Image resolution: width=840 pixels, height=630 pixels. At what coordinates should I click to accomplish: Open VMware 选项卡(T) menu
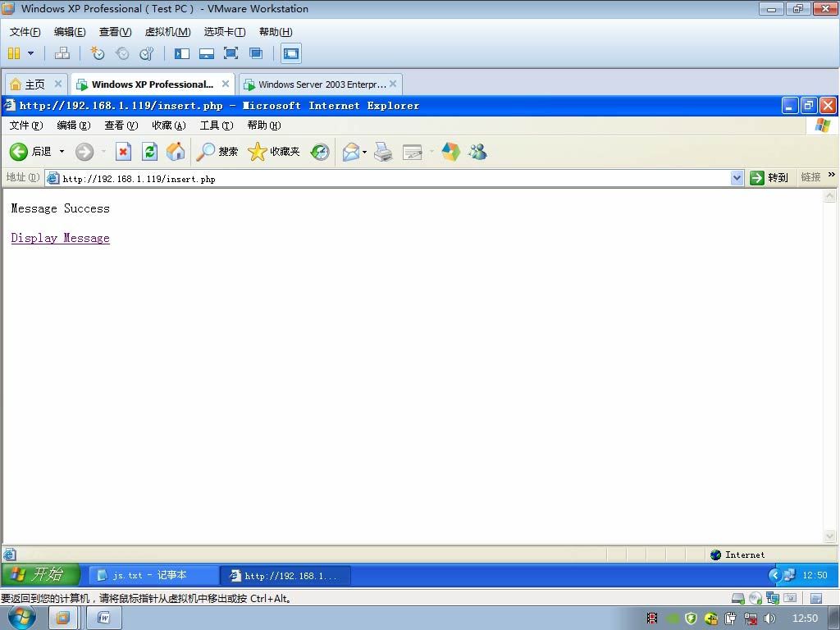pos(225,32)
